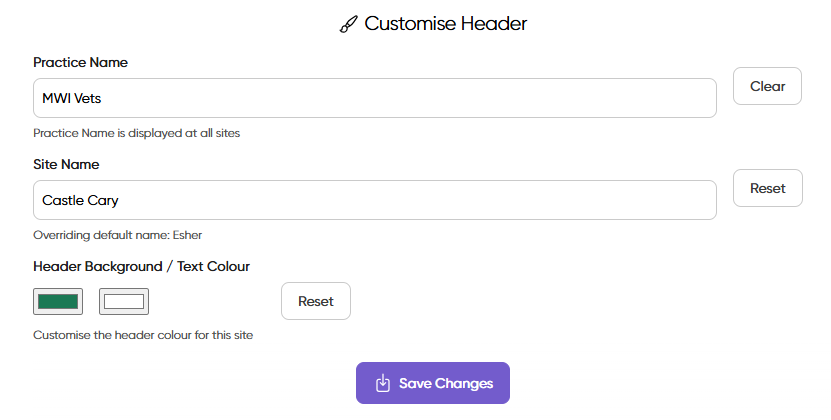This screenshot has width=831, height=420.
Task: Reset the Site Name to default
Action: click(767, 188)
